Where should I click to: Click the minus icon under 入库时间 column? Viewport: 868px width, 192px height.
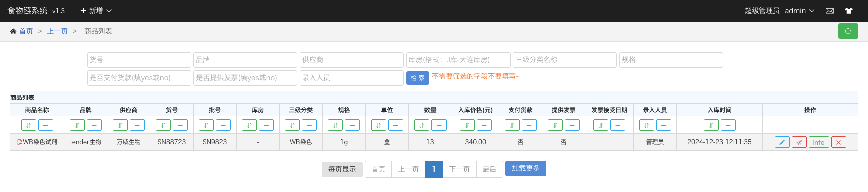[x=728, y=125]
